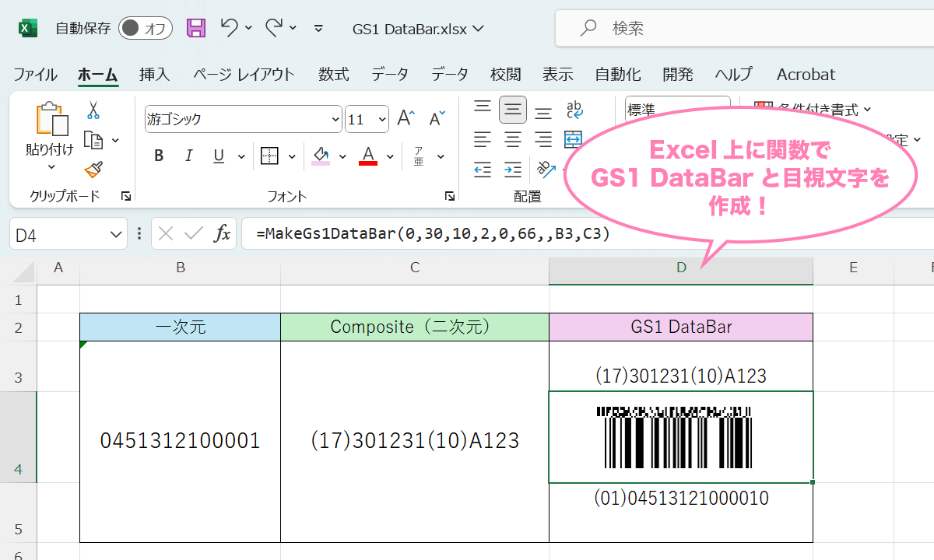Click Wrap Text icon
934x560 pixels.
coord(574,110)
